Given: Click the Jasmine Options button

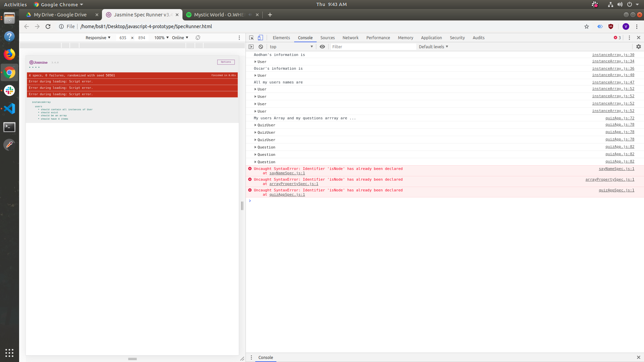Looking at the screenshot, I should click(226, 62).
